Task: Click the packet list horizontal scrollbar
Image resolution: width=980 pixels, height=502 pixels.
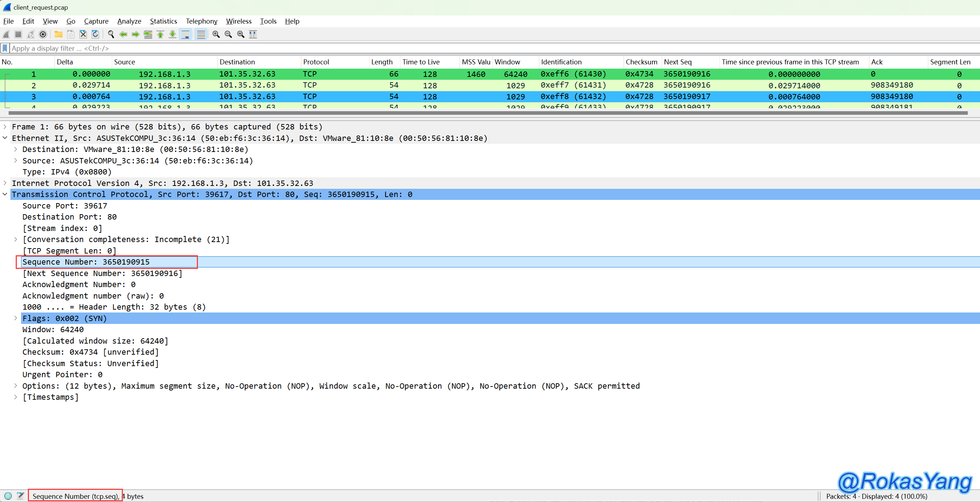Action: [x=487, y=113]
